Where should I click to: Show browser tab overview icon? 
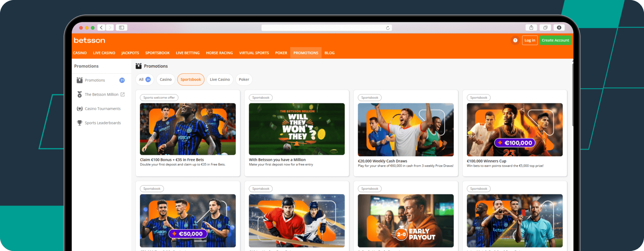545,28
